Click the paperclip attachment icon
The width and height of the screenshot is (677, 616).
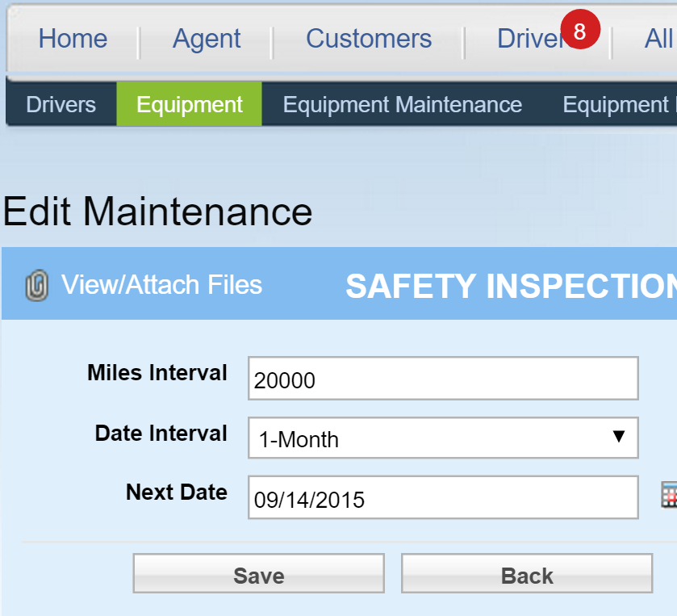click(36, 285)
